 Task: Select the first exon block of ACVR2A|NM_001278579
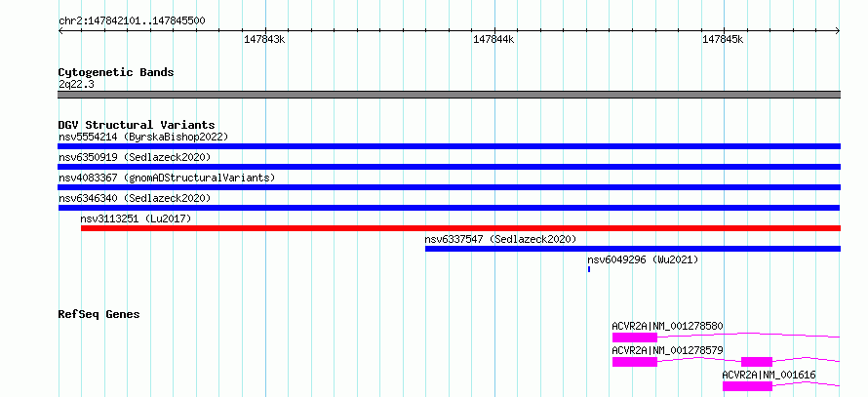pyautogui.click(x=634, y=362)
